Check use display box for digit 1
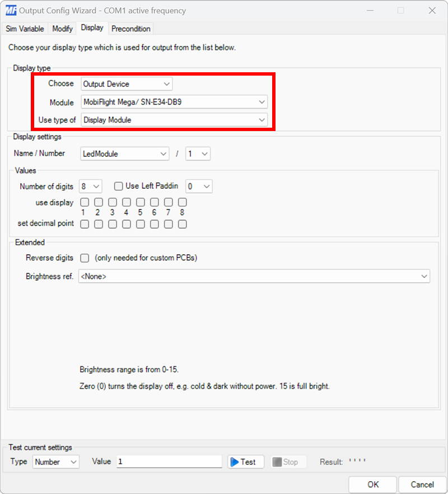 point(84,202)
